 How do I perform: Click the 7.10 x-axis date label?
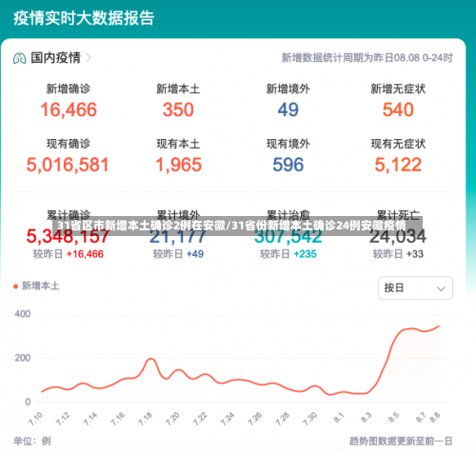click(x=35, y=419)
